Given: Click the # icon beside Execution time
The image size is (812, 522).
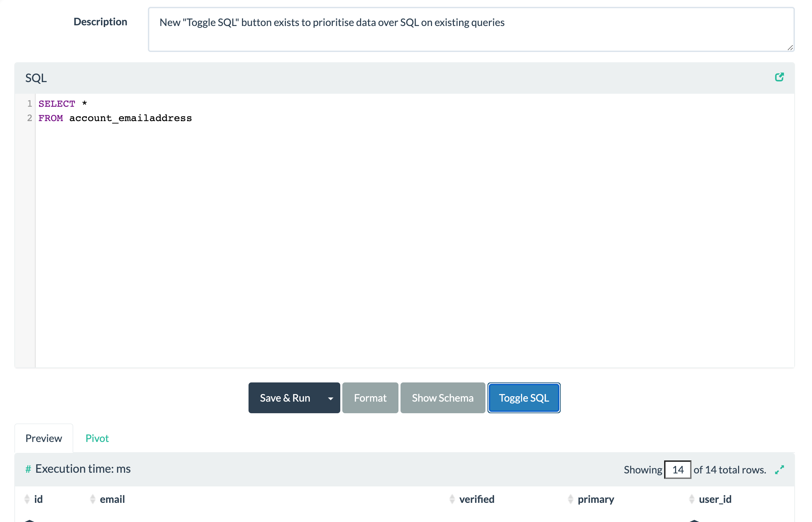Looking at the screenshot, I should [28, 469].
